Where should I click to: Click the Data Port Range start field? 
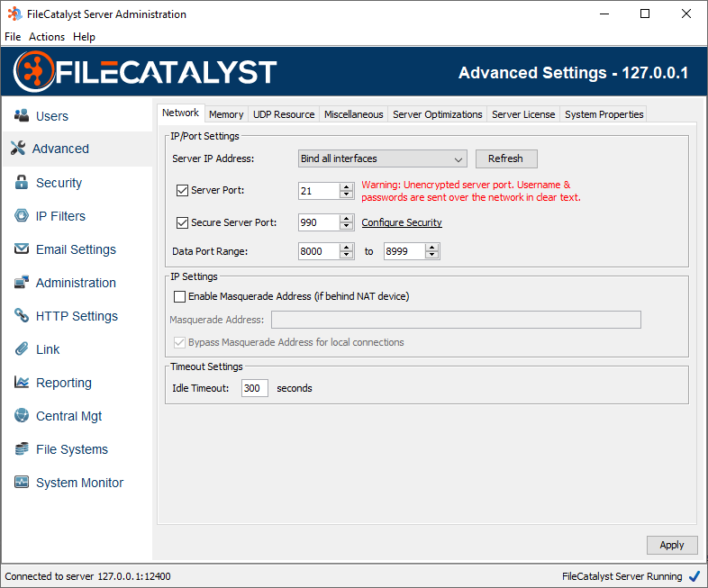319,251
